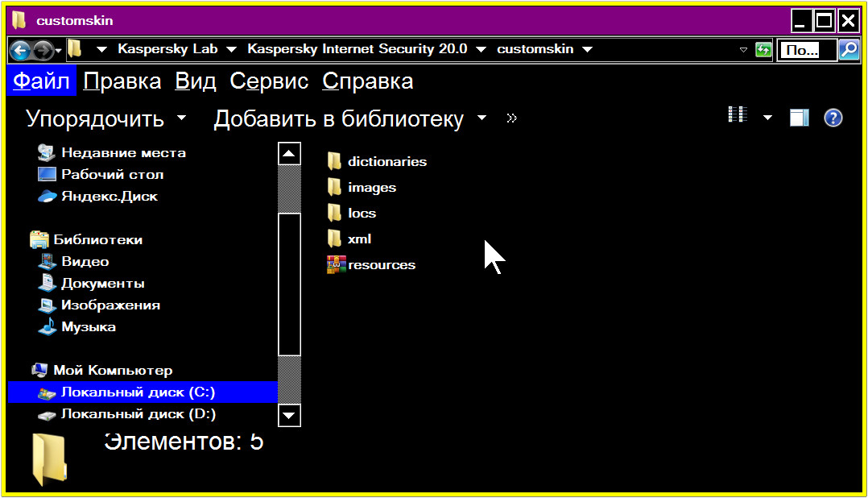The image size is (868, 498).
Task: Select the xml folder
Action: coord(358,239)
